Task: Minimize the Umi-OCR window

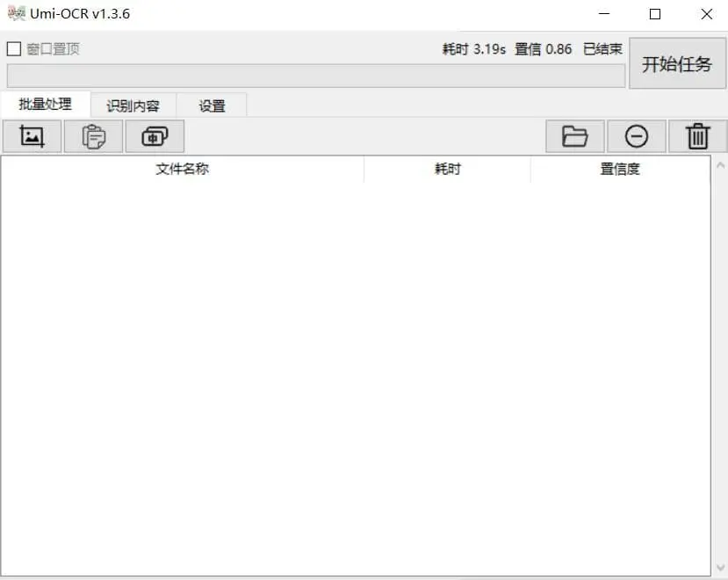Action: point(604,14)
